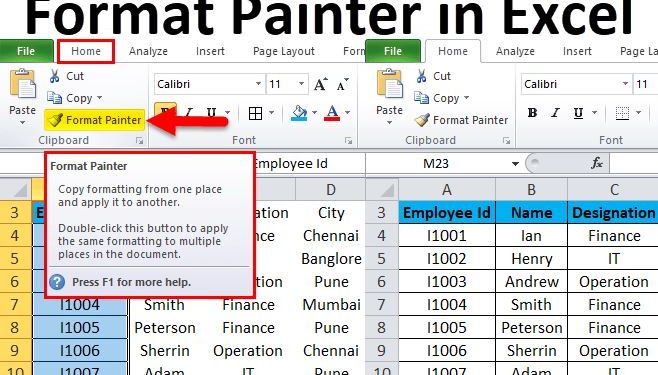Click Shrink Font icon in left ribbon
The image size is (658, 375).
pyautogui.click(x=343, y=84)
